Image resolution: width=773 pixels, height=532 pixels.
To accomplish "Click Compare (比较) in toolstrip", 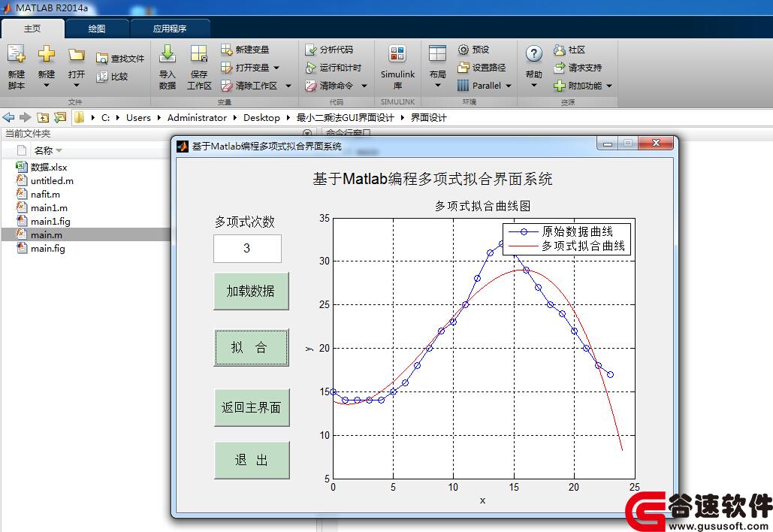I will (x=113, y=77).
